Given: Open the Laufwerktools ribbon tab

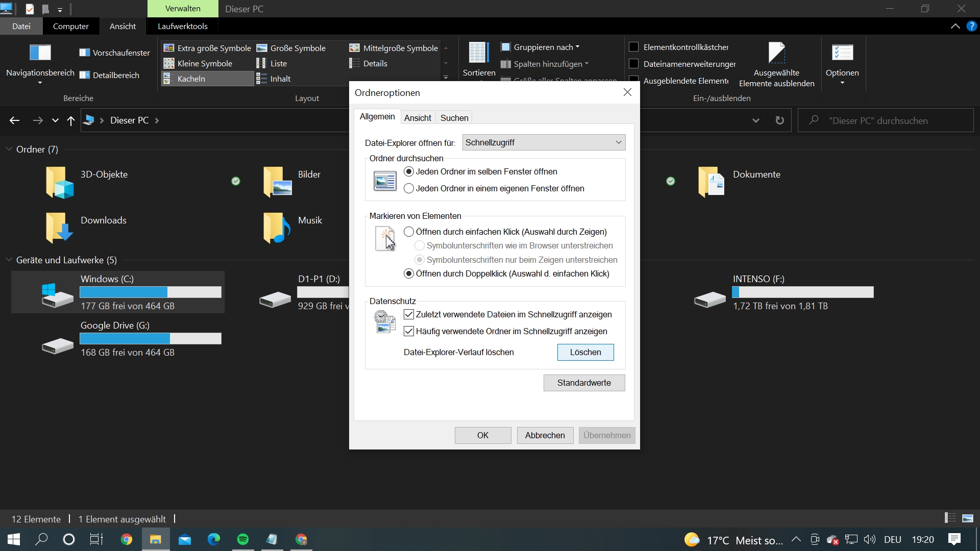Looking at the screenshot, I should pos(182,26).
